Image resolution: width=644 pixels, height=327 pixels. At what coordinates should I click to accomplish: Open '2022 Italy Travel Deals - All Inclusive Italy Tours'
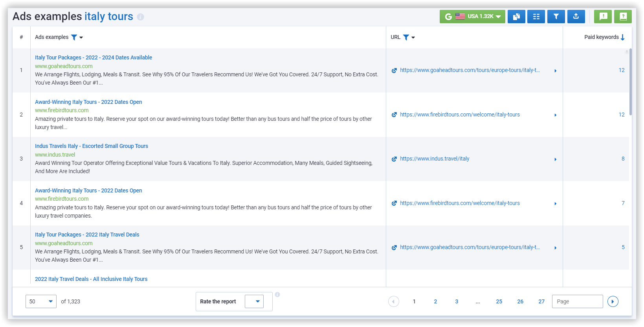tap(91, 279)
